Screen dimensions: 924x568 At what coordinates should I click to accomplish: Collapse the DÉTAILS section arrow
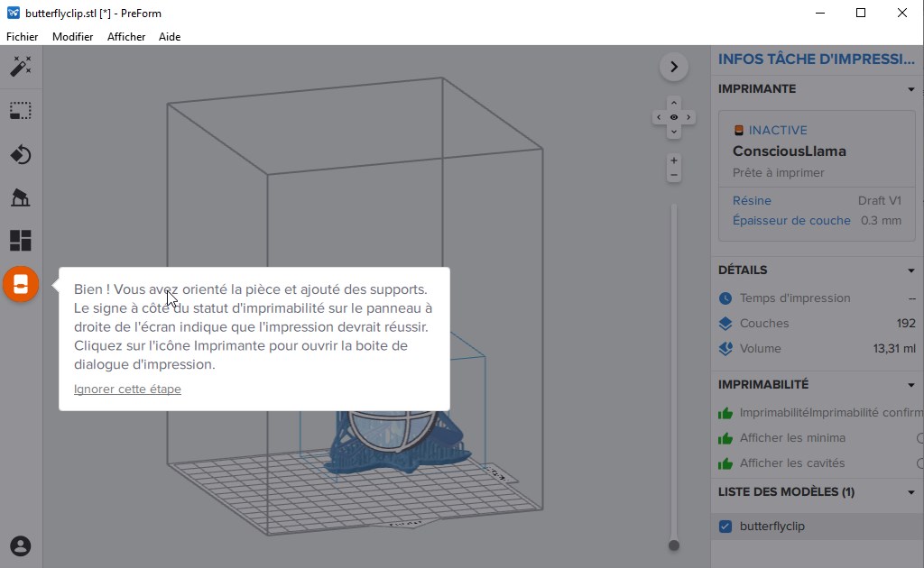911,270
